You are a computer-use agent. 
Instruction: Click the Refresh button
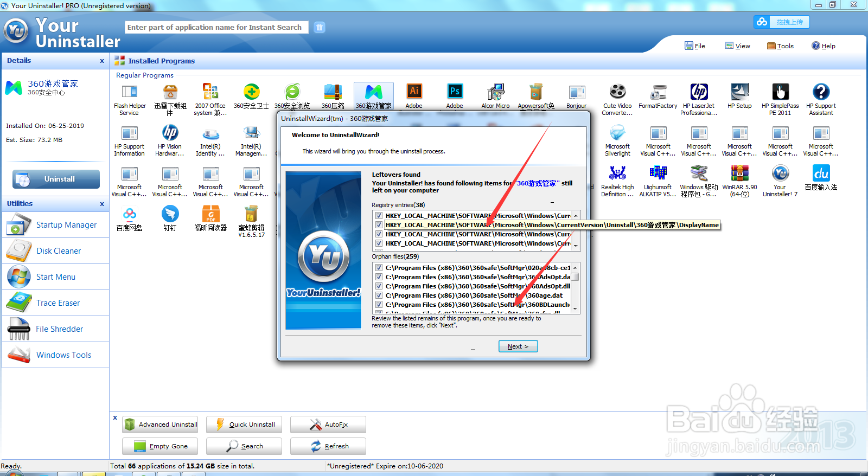pyautogui.click(x=328, y=446)
